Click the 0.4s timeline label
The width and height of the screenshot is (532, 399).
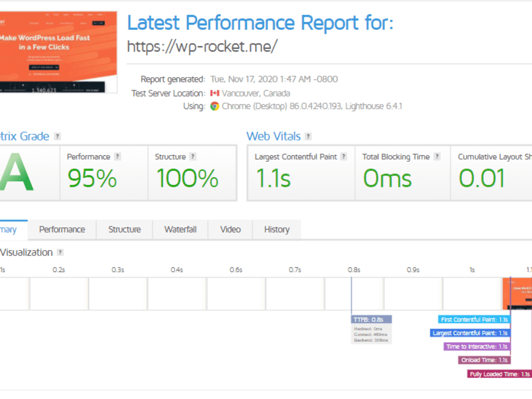tap(177, 270)
